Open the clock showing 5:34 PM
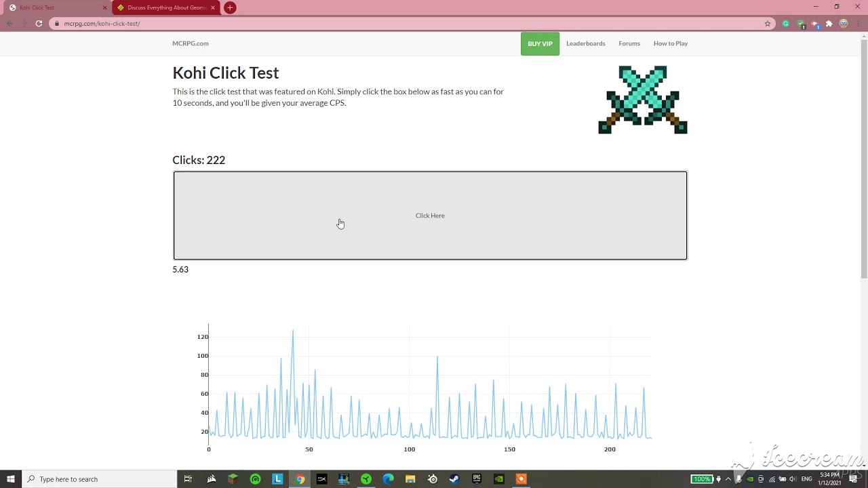 point(830,479)
